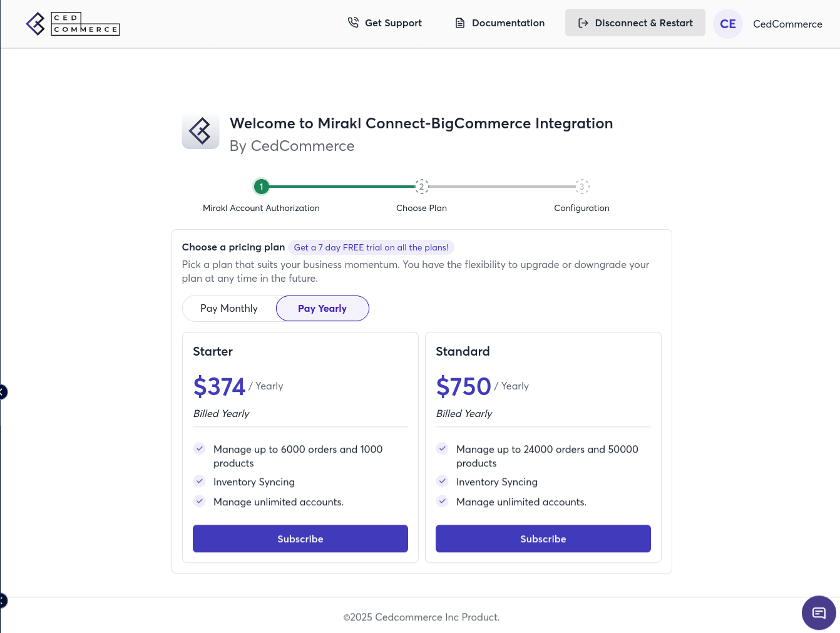Click the CE user avatar
The height and width of the screenshot is (633, 840).
click(x=727, y=24)
